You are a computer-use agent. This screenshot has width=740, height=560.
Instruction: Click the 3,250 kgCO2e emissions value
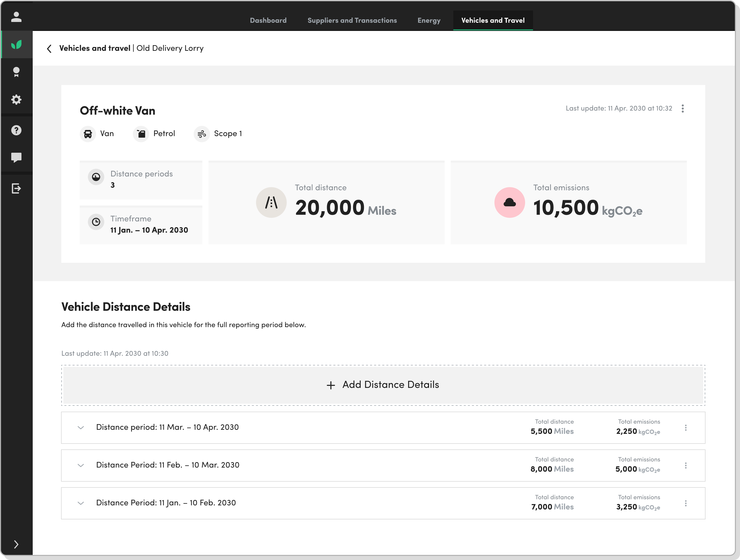point(638,507)
